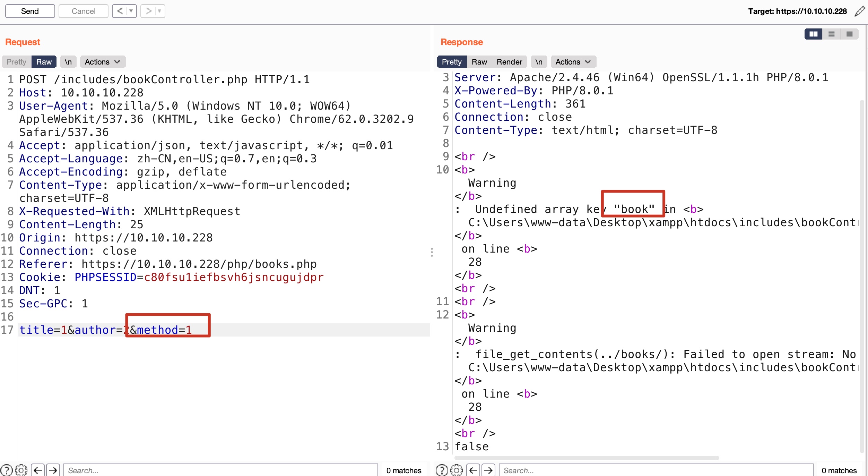Screen dimensions: 868x476
Task: Switch to top-bottom stacked layout icon
Action: pos(831,34)
